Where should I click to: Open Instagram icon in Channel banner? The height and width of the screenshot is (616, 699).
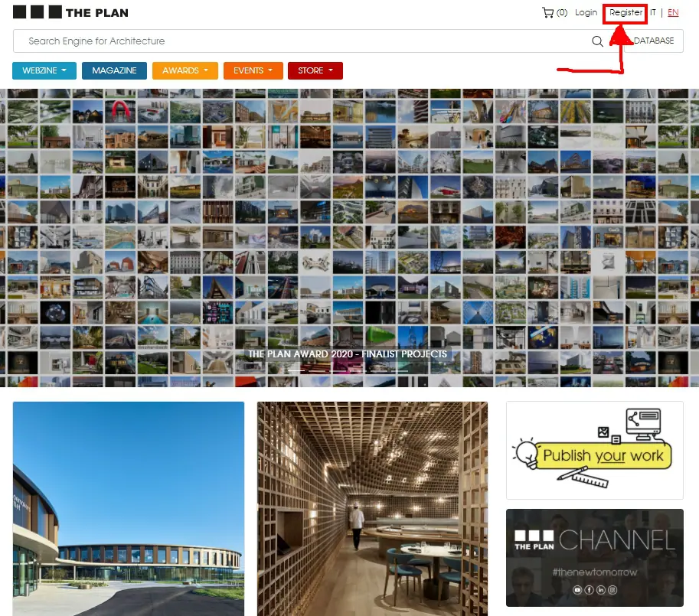click(612, 590)
